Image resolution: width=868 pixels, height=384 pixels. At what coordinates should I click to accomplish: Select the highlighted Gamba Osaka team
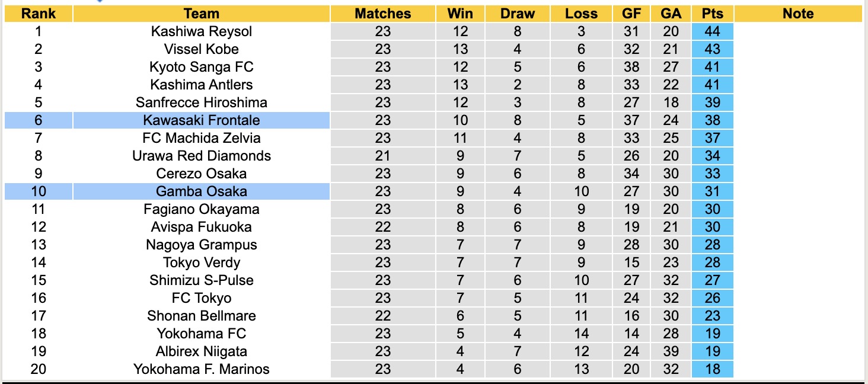pyautogui.click(x=202, y=191)
